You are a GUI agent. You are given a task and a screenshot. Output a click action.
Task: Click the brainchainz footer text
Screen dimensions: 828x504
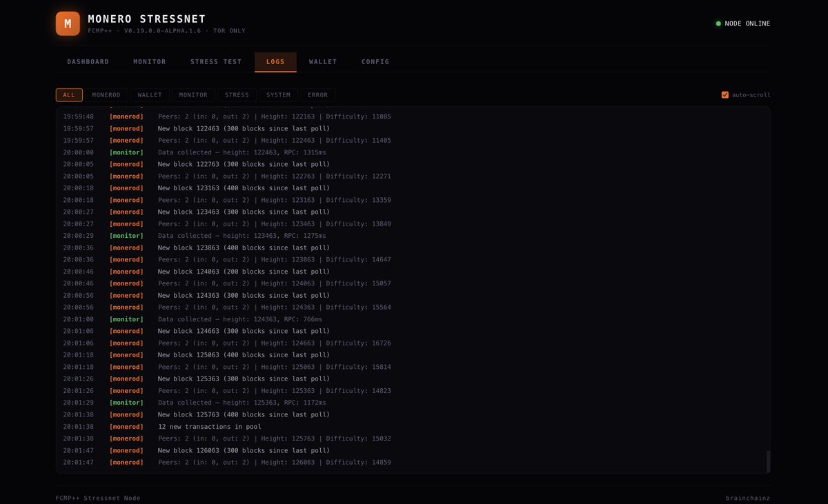click(748, 498)
